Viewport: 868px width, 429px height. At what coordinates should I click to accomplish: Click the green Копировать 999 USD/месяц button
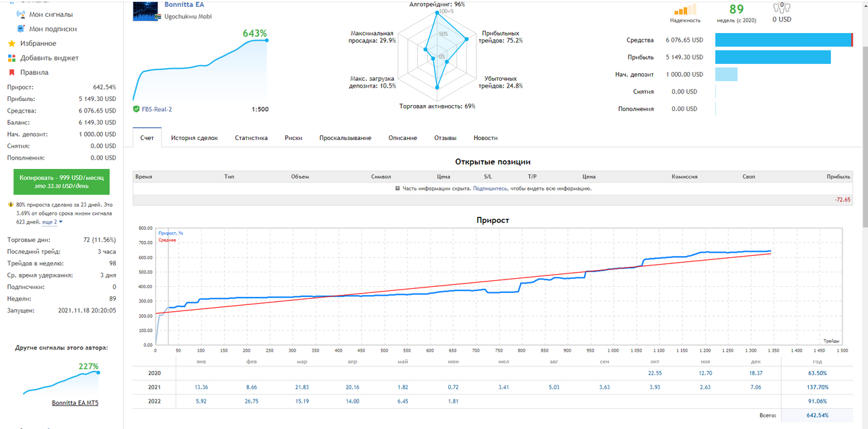click(x=61, y=182)
